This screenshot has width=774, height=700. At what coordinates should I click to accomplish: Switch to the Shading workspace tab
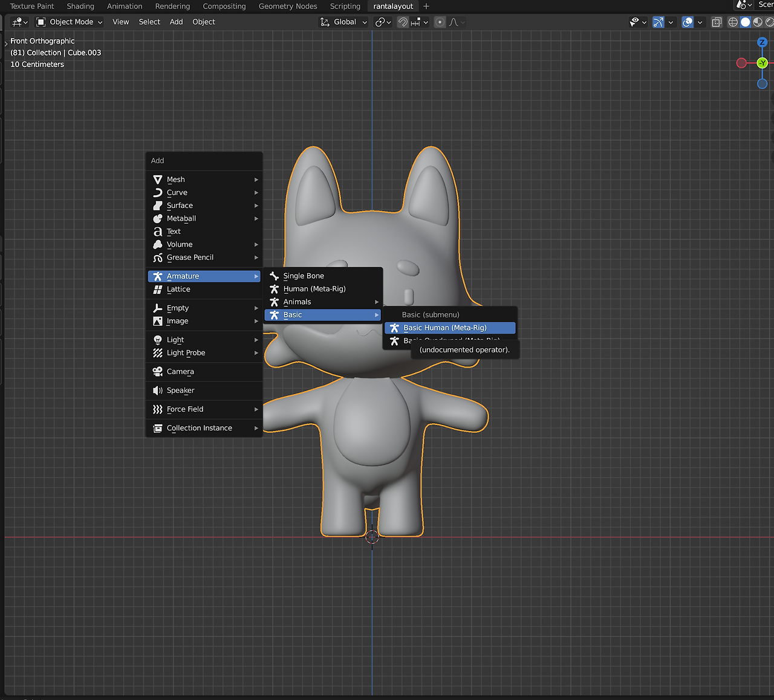(x=80, y=6)
